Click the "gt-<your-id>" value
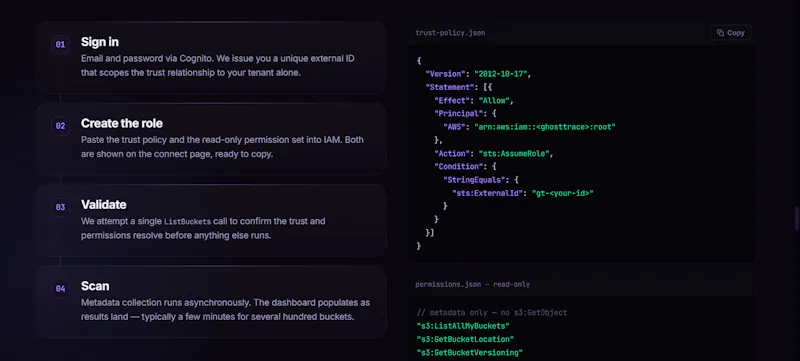 coord(562,193)
